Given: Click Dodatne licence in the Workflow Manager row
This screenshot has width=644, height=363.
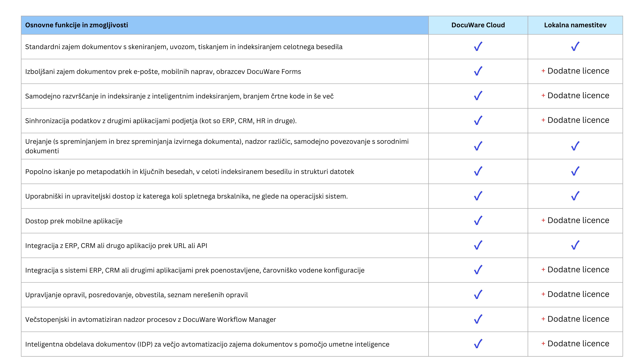Looking at the screenshot, I should 578,319.
